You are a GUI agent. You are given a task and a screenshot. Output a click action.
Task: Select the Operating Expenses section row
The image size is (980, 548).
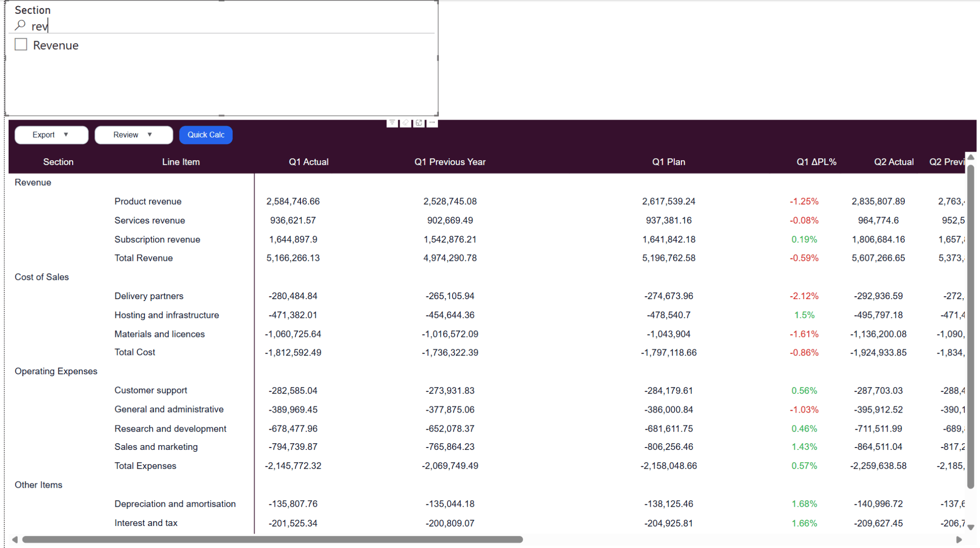(56, 371)
